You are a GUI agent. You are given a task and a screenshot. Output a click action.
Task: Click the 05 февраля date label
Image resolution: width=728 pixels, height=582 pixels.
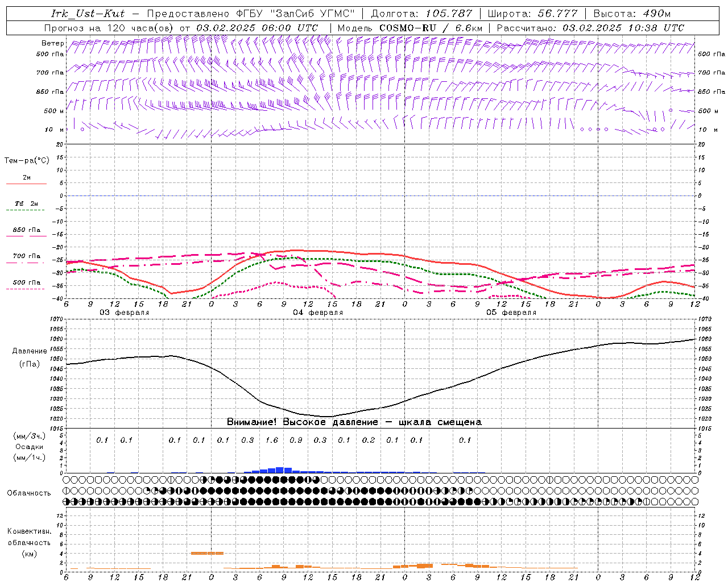(511, 313)
